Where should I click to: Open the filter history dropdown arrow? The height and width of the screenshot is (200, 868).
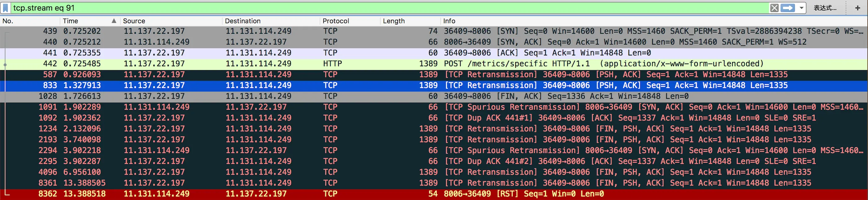click(x=801, y=8)
